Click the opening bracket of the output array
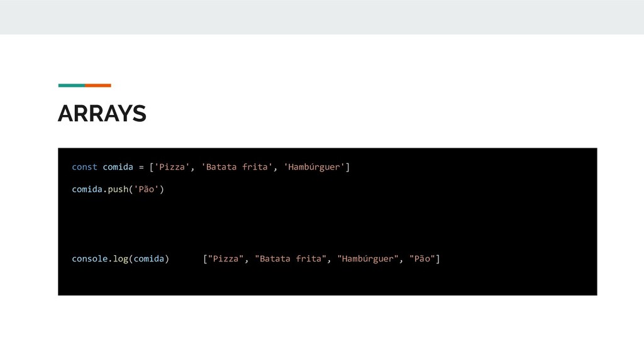Viewport: 644px width, 362px height. [206, 259]
